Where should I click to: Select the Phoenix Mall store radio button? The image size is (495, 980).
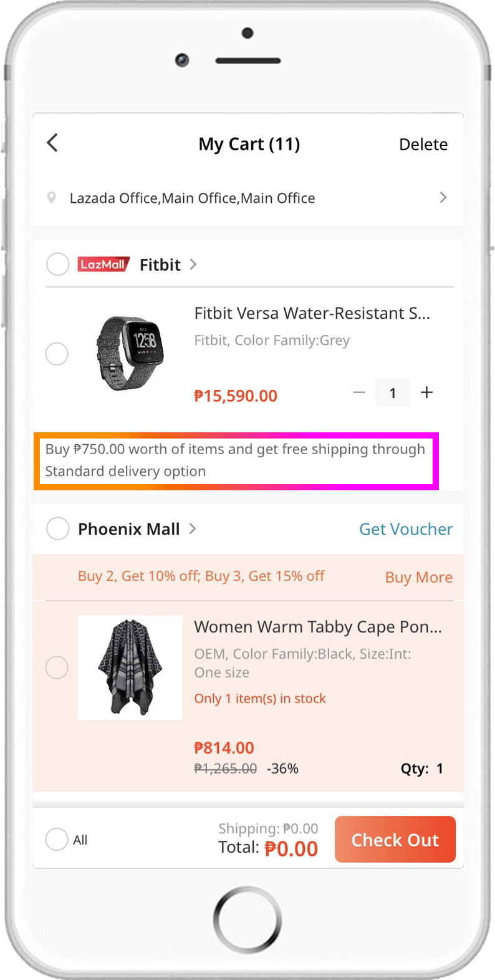click(x=58, y=529)
